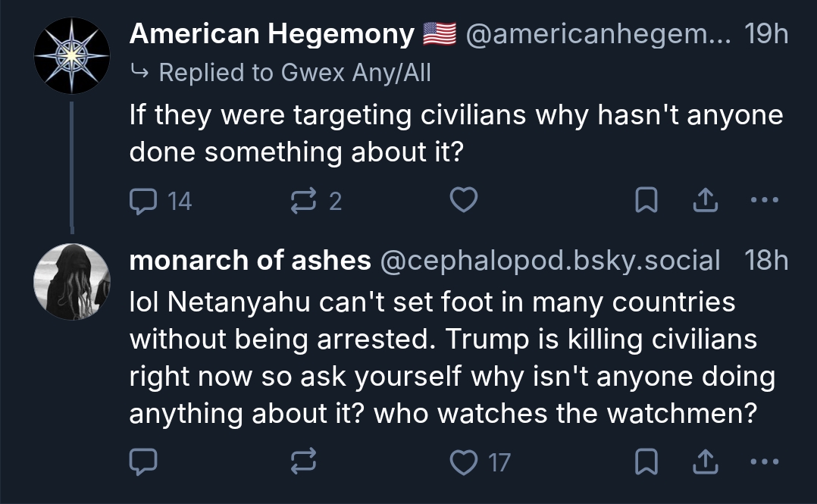Click the 19h timestamp
Viewport: 817px width, 504px height.
tap(765, 34)
